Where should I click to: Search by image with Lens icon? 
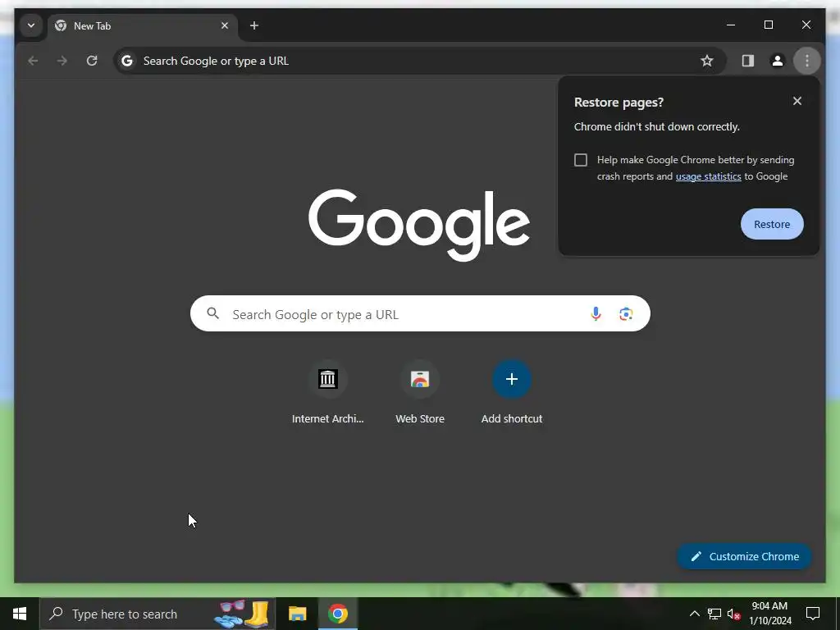626,314
